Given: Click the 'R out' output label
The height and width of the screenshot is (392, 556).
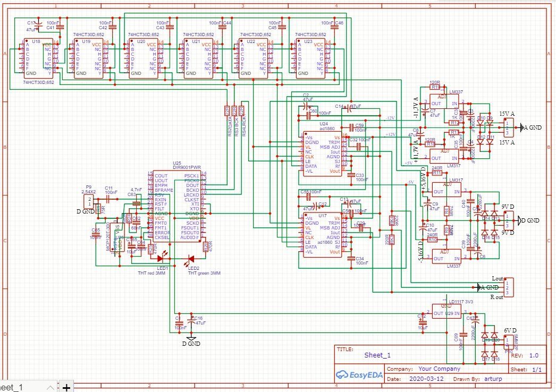Looking at the screenshot, I should point(496,297).
